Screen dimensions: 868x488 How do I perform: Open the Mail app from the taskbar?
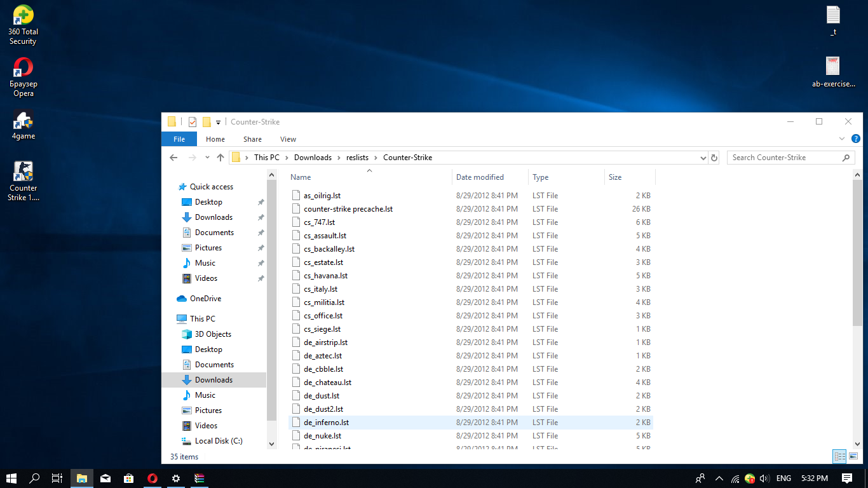click(105, 478)
